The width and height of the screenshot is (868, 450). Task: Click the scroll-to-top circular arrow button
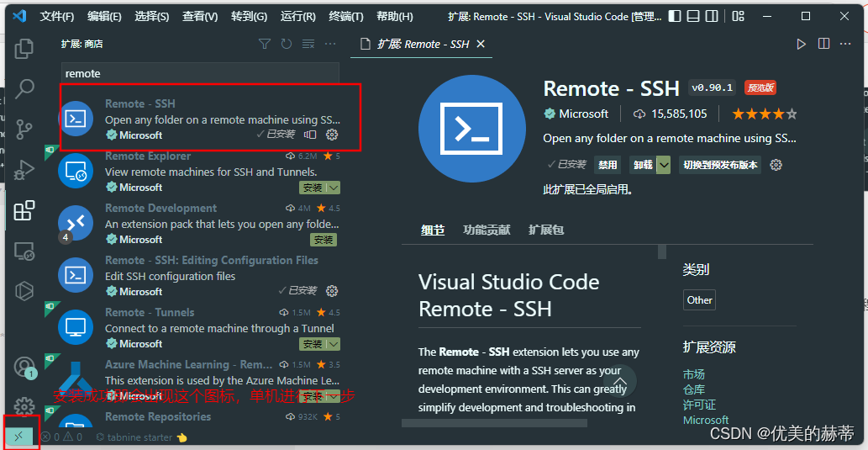click(x=621, y=381)
